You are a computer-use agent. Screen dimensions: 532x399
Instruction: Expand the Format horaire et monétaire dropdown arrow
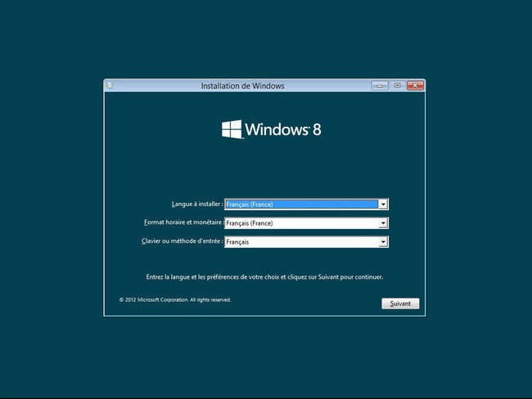[x=383, y=223]
